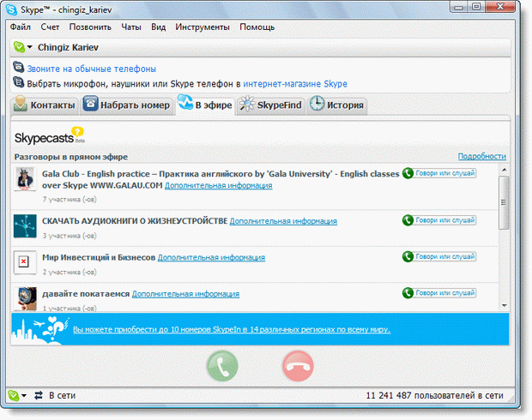The image size is (532, 420).
Task: Open the Вид menu
Action: tap(159, 27)
